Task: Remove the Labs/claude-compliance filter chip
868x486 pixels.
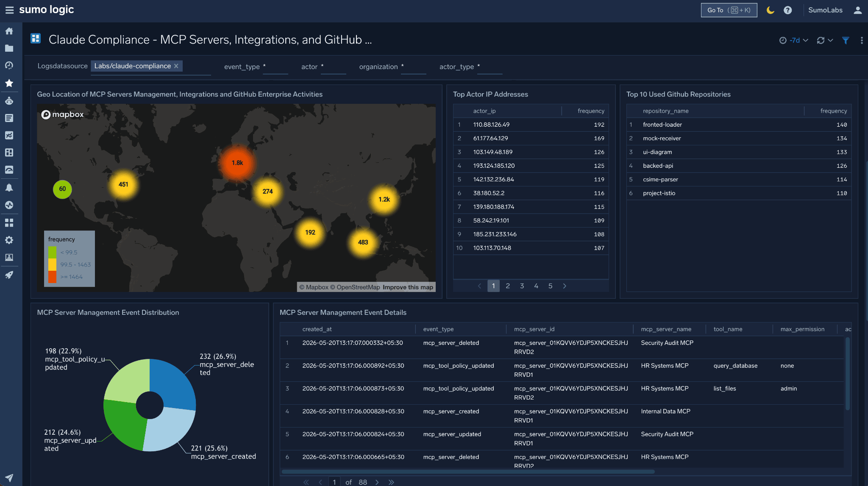Action: 176,66
